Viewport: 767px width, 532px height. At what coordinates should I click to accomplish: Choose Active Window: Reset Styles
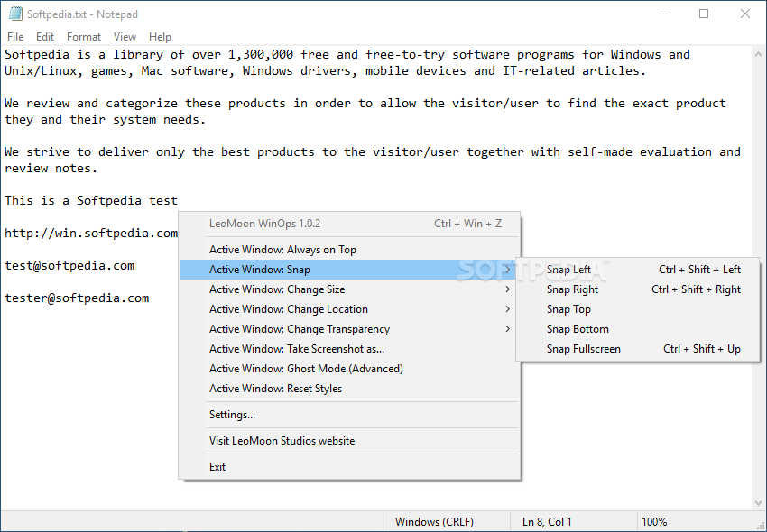349,389
